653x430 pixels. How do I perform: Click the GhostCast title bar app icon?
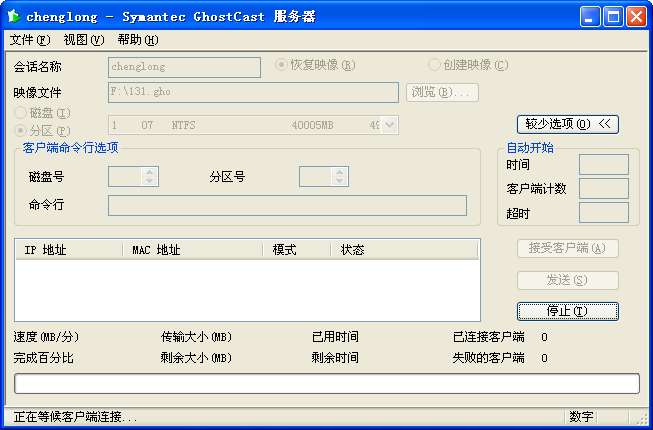pos(14,16)
